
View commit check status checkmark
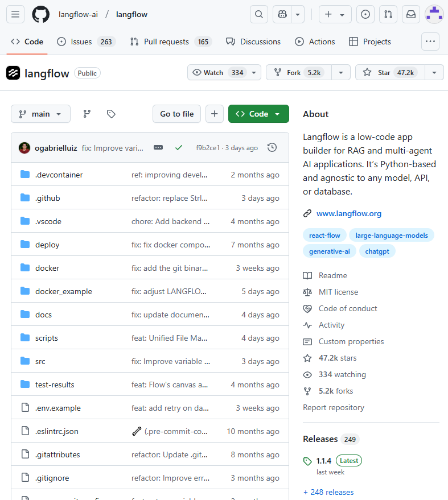179,148
